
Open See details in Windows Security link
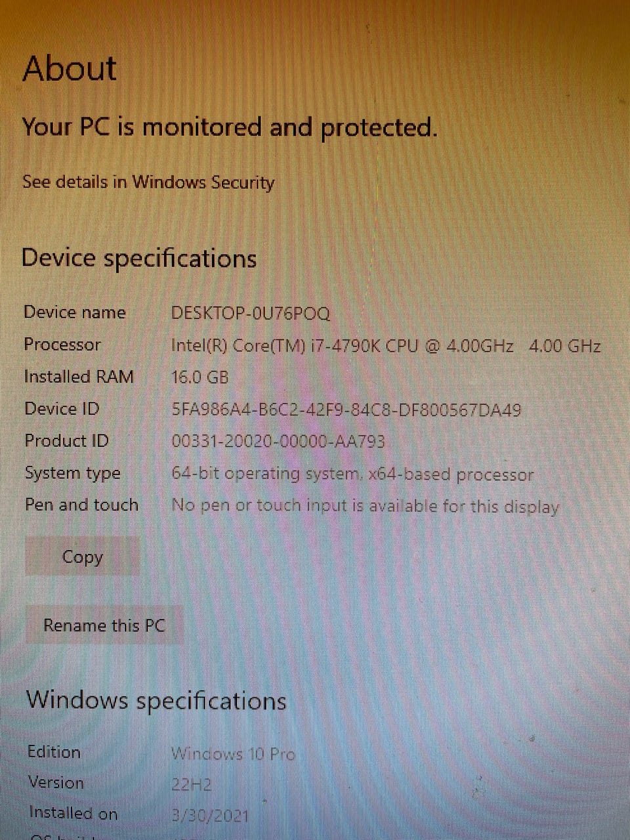click(148, 182)
